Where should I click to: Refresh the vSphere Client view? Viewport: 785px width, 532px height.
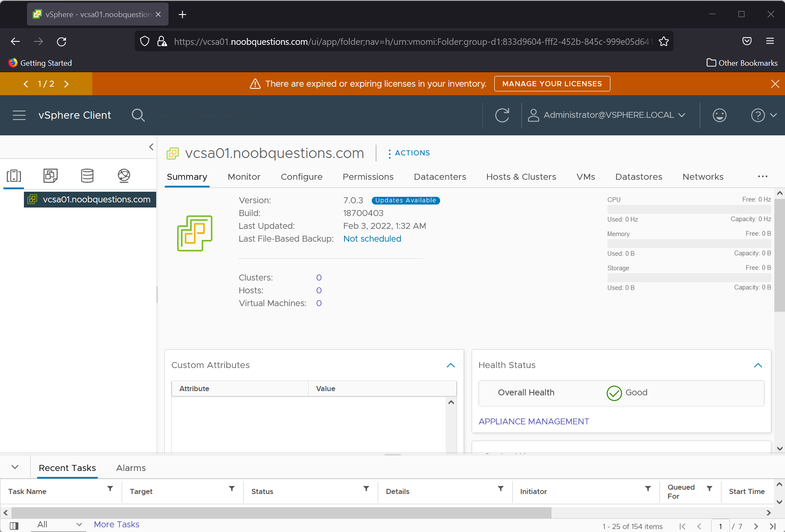(502, 115)
